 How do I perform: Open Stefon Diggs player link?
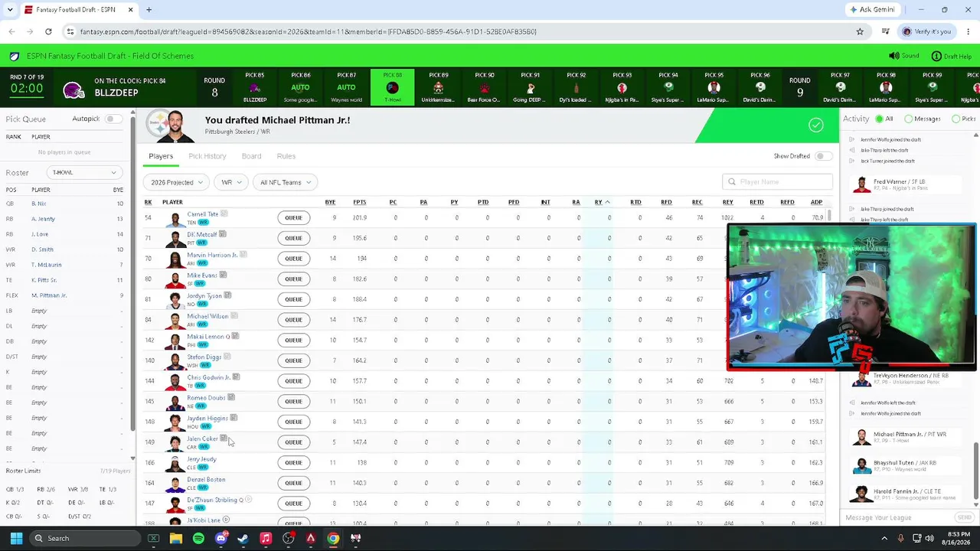point(204,357)
